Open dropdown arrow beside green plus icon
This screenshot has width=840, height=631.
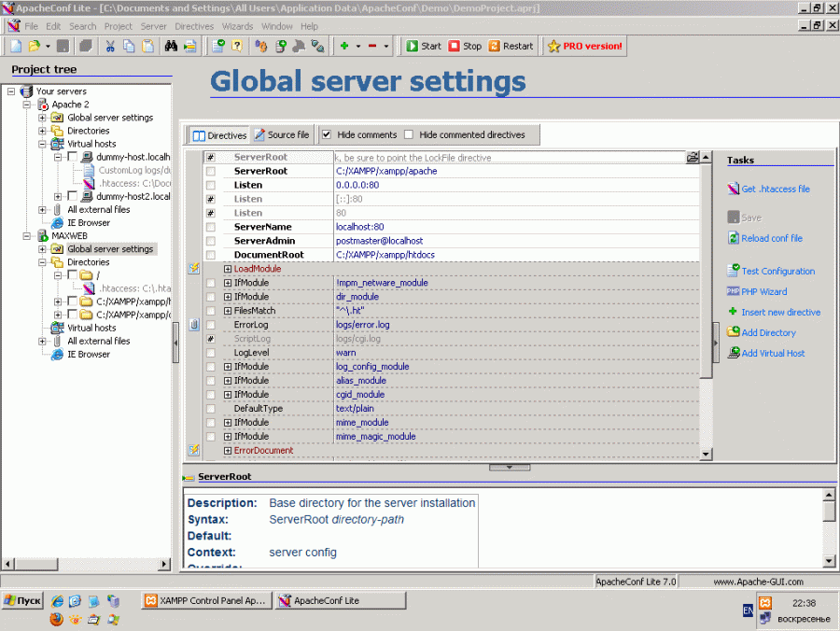click(358, 46)
